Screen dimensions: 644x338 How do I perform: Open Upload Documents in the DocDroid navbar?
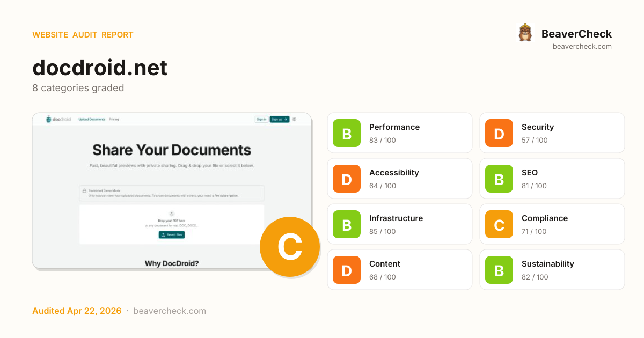92,119
